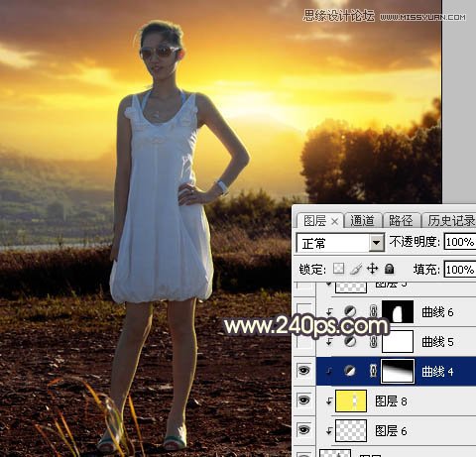Click the 不透明度 opacity value field
Screen dimensions: 476x457
(460, 242)
